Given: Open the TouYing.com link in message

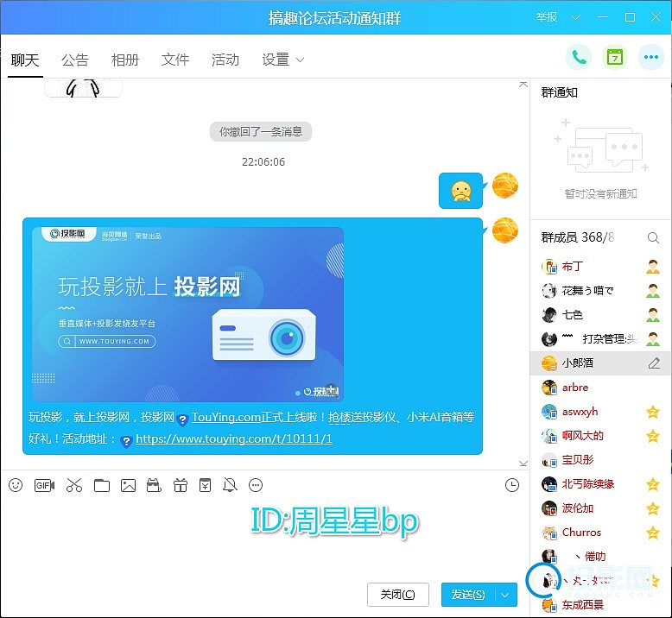Looking at the screenshot, I should [226, 417].
